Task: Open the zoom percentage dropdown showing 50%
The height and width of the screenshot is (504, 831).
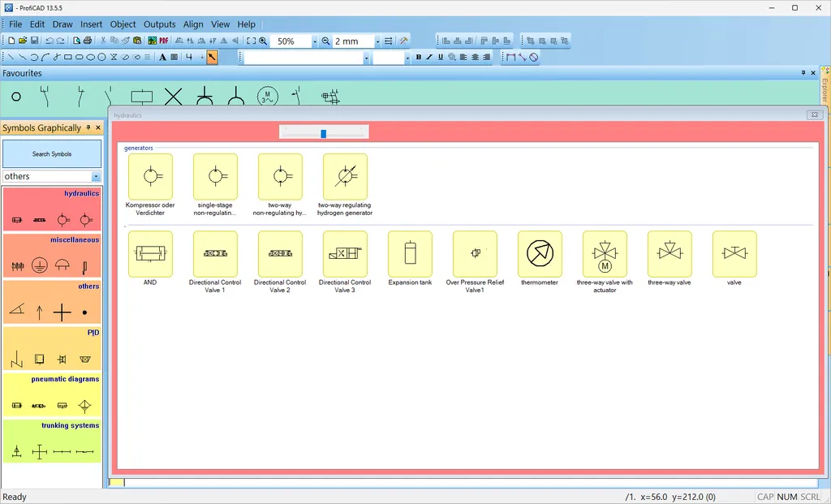Action: coord(314,41)
